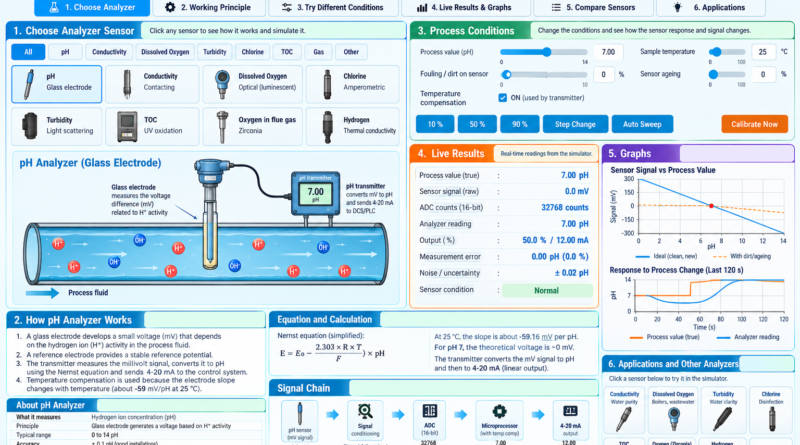The image size is (800, 445).
Task: Click the flask icon in Choose Analyzer tab
Action: 54,7
